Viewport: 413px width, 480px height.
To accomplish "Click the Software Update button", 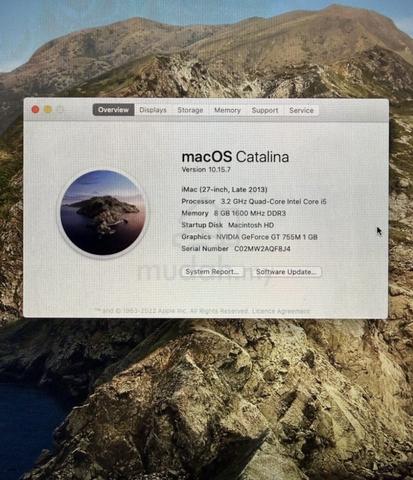I will pyautogui.click(x=286, y=272).
